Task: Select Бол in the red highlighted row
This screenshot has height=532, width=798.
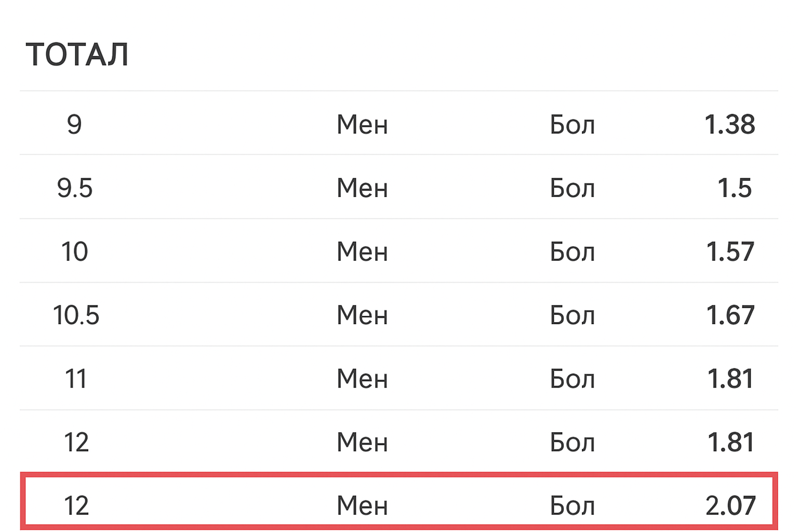Action: click(x=572, y=506)
